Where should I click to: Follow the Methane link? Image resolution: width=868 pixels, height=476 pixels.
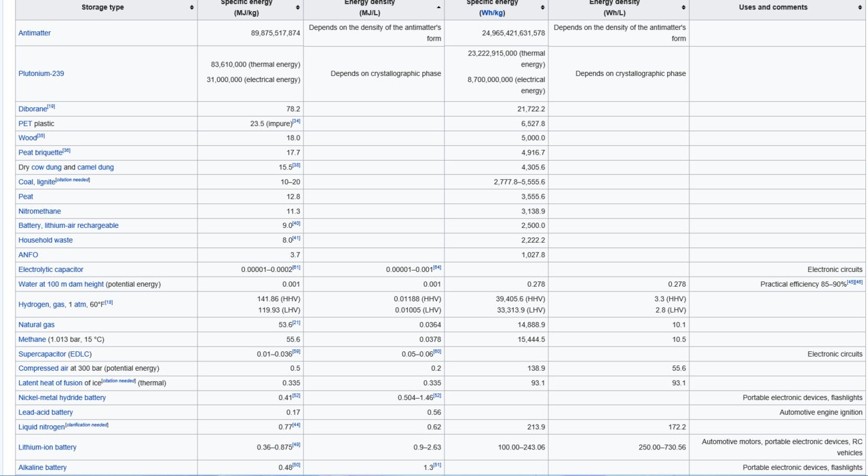(32, 339)
